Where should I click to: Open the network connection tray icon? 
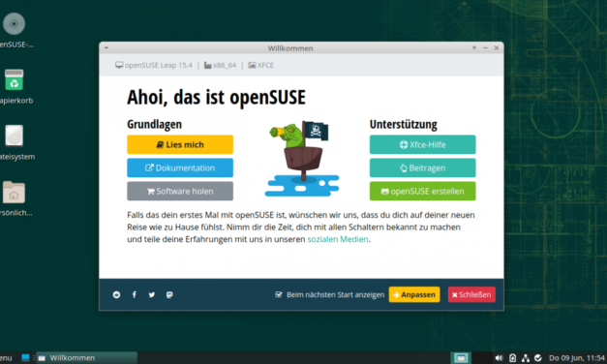[526, 358]
